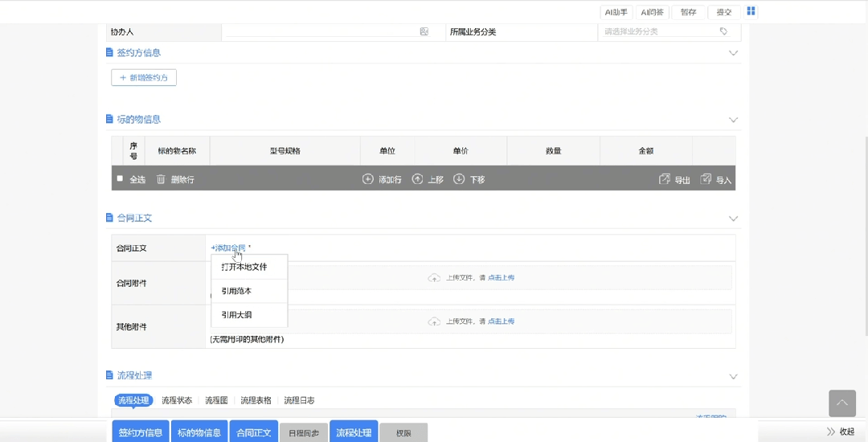Jump to 签约方信息 via bottom bar
The image size is (868, 442).
(141, 432)
